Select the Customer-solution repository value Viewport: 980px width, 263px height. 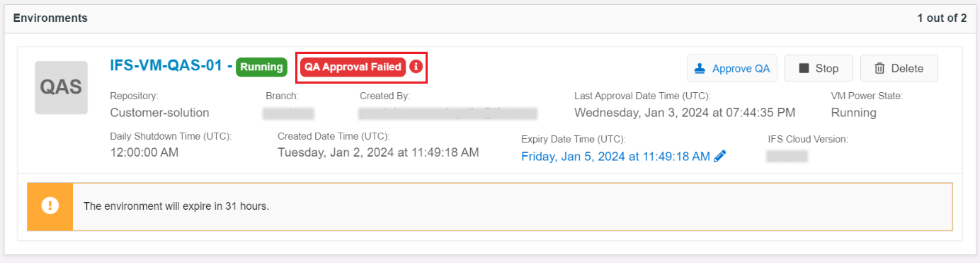[x=159, y=113]
